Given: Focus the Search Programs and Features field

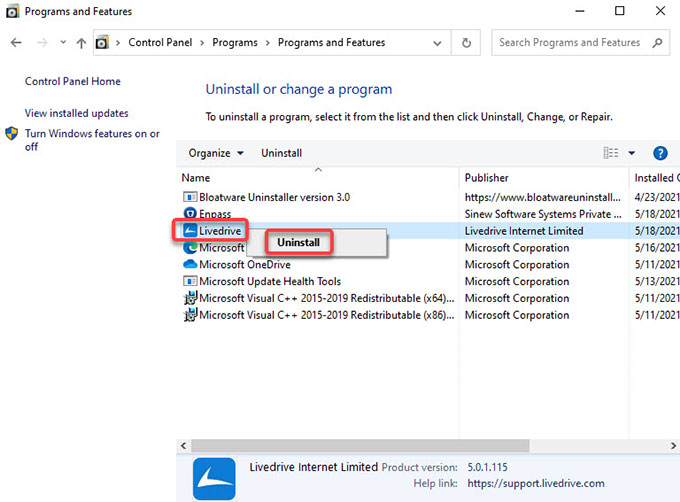Looking at the screenshot, I should (580, 42).
